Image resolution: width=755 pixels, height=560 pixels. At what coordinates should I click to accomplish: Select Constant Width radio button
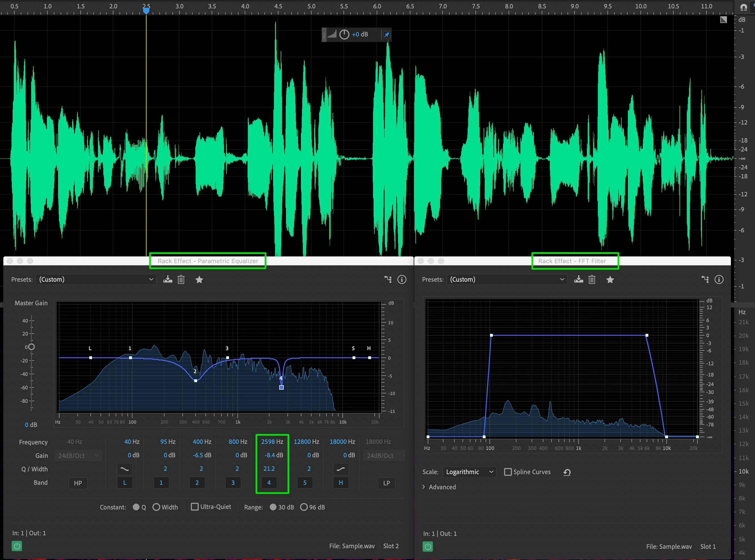click(156, 507)
